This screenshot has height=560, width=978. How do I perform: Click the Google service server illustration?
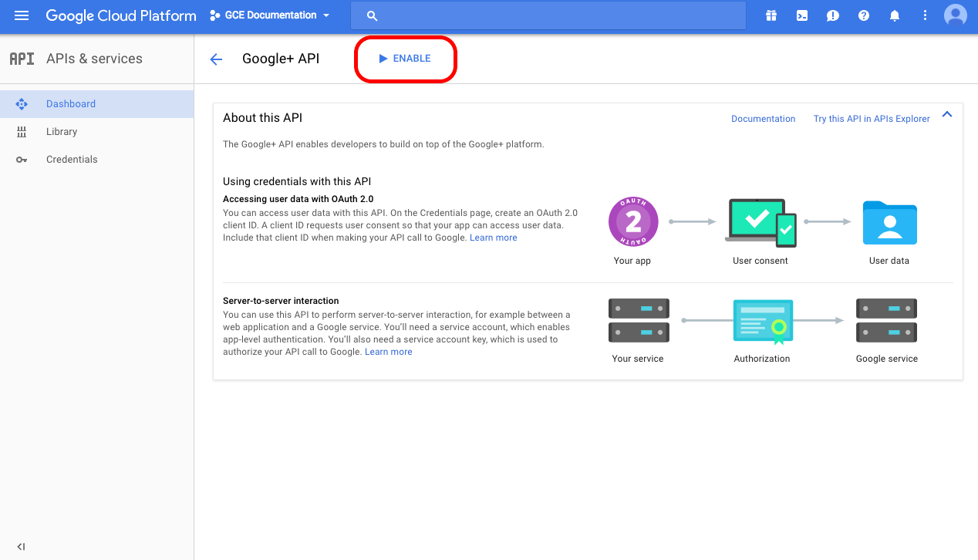[x=886, y=320]
